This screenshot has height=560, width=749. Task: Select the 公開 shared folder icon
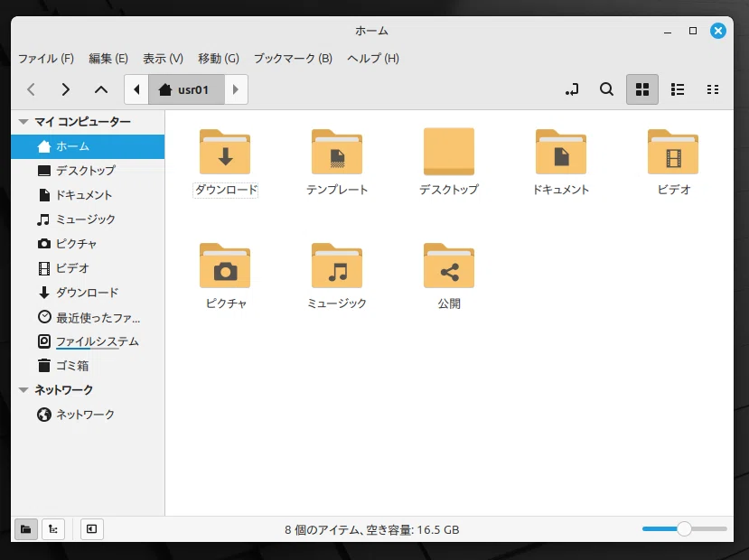(449, 266)
